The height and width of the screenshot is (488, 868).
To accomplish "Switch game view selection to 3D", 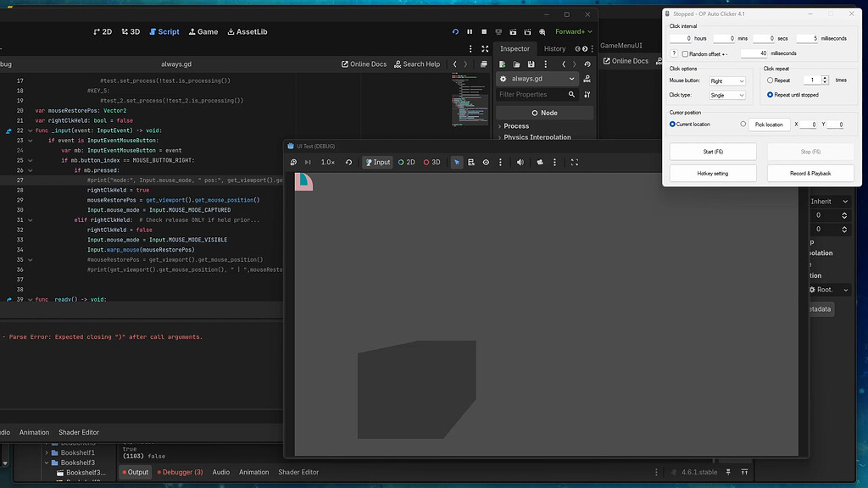I will [x=431, y=162].
